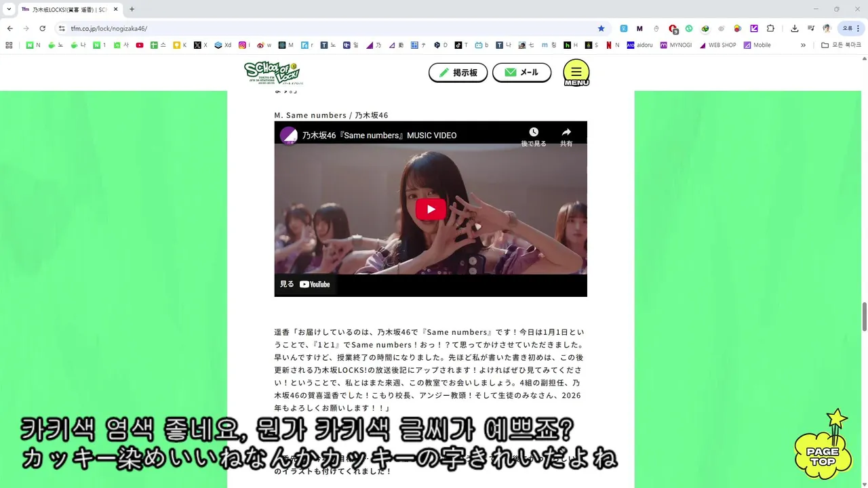Open the video on YouTube via 見る logo

(305, 284)
